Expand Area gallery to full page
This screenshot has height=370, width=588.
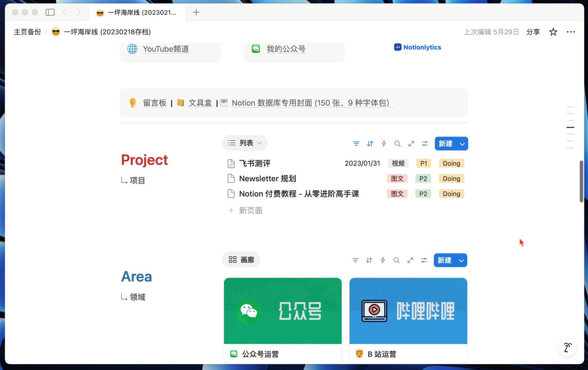click(x=410, y=260)
